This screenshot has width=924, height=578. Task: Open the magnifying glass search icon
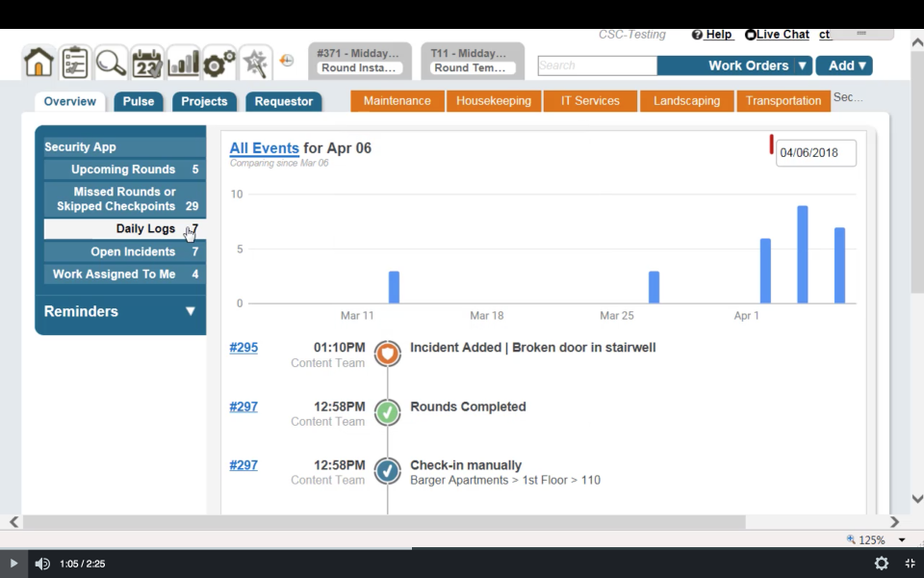coord(111,63)
